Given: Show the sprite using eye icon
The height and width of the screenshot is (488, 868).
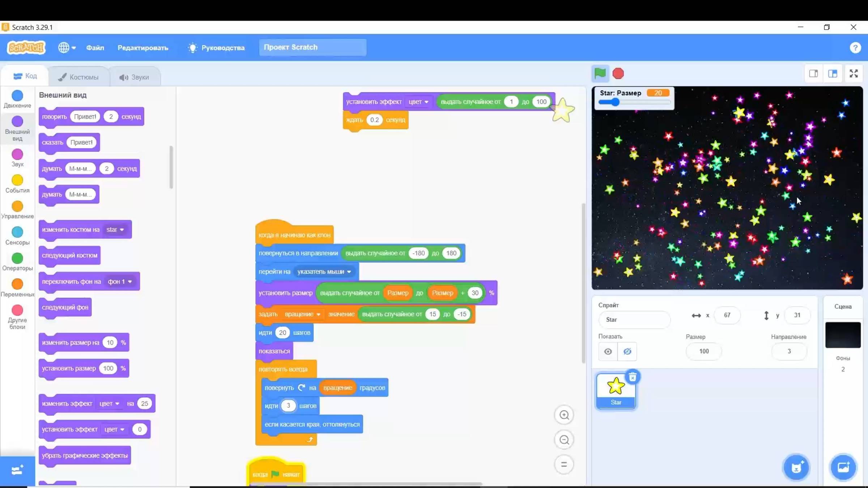Looking at the screenshot, I should [x=608, y=351].
